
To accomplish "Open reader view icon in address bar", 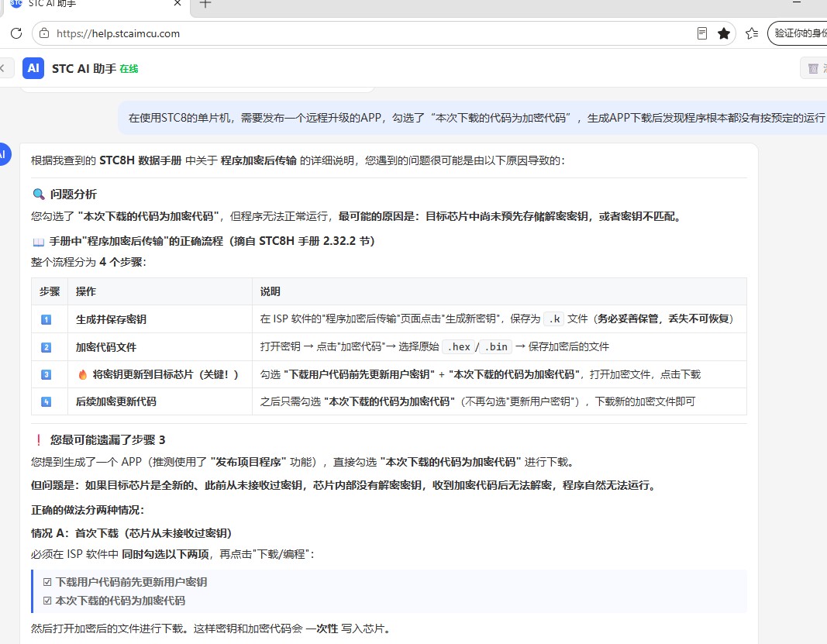I will 702,33.
